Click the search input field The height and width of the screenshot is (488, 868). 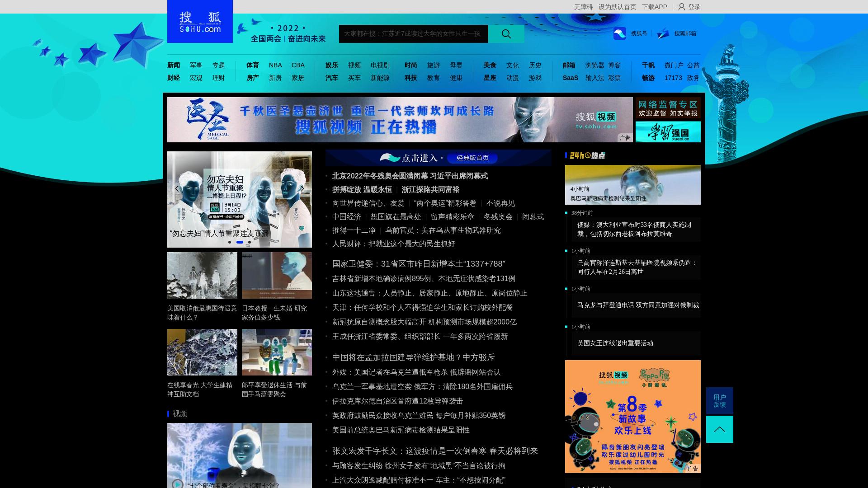click(x=414, y=34)
